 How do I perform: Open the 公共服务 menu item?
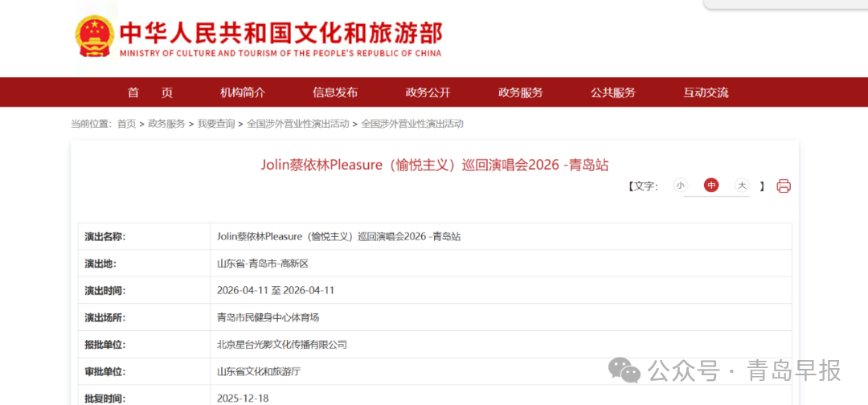(612, 92)
